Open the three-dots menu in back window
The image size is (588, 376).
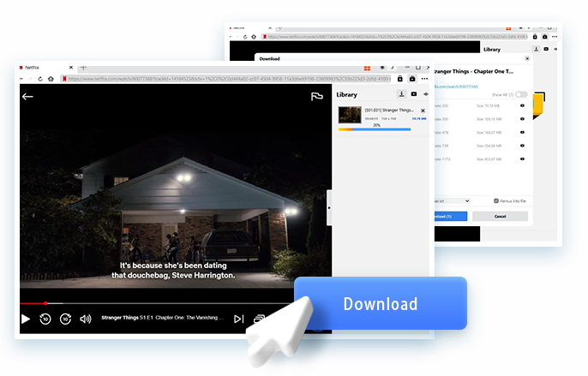click(x=555, y=37)
